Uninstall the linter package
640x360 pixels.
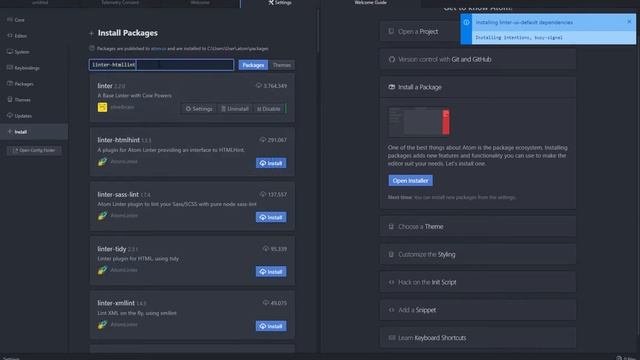235,109
